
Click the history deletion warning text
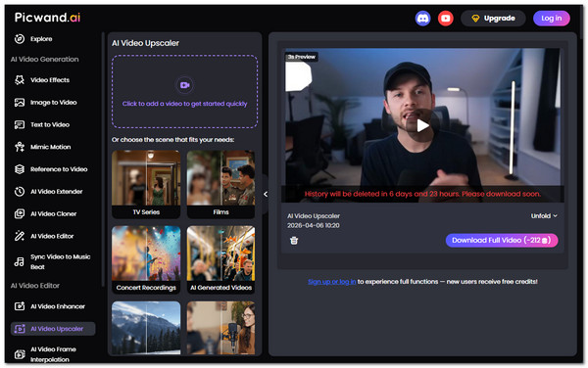(x=422, y=194)
